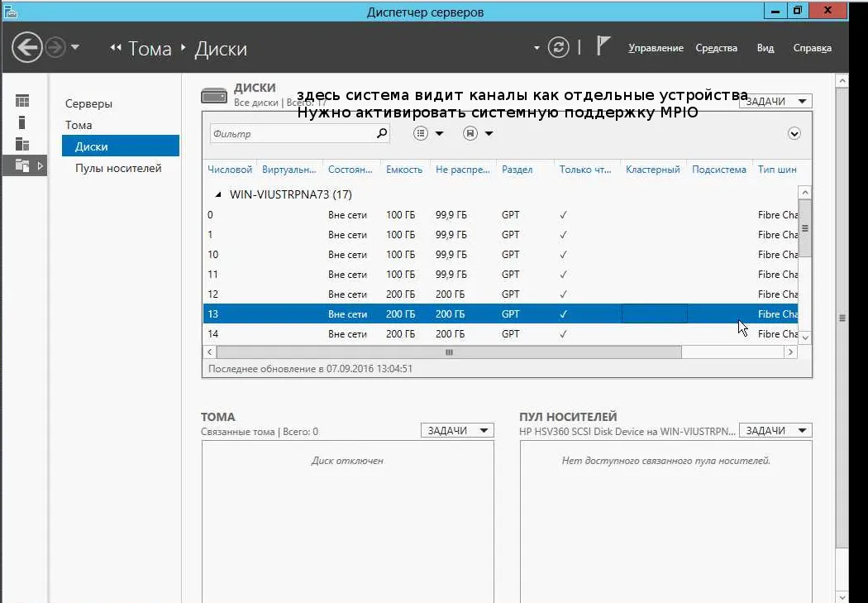Screen dimensions: 868x603
Task: Collapse the WIN-VIUSTRPNA73 (17) group
Action: pyautogui.click(x=219, y=194)
